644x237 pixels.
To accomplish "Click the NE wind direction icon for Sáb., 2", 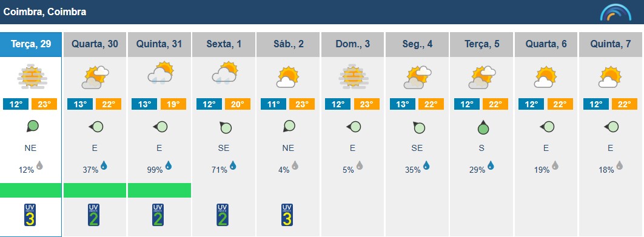I will click(289, 126).
